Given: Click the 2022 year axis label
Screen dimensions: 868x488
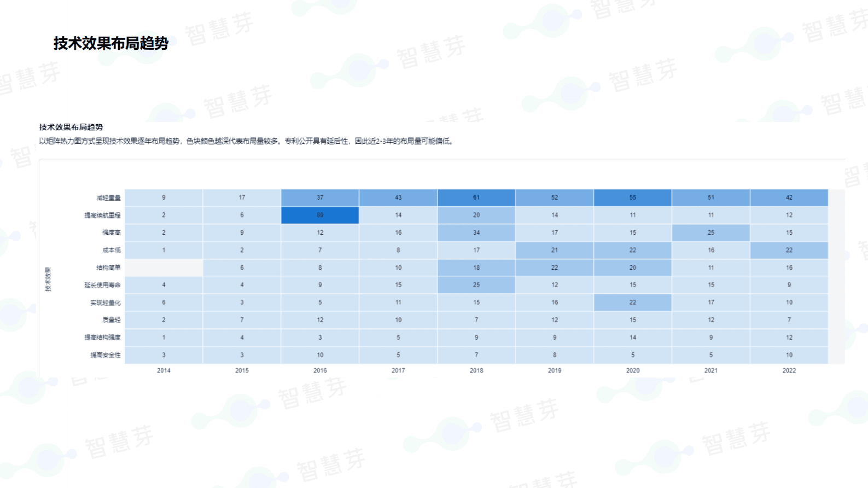Looking at the screenshot, I should (x=789, y=370).
